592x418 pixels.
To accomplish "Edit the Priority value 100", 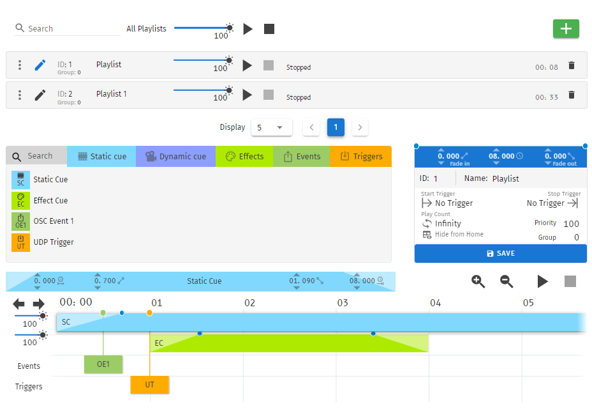I will pos(571,224).
